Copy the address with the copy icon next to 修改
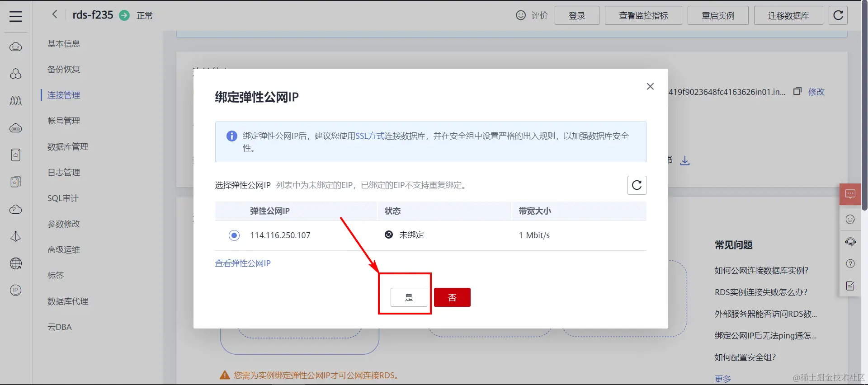868x385 pixels. (797, 91)
